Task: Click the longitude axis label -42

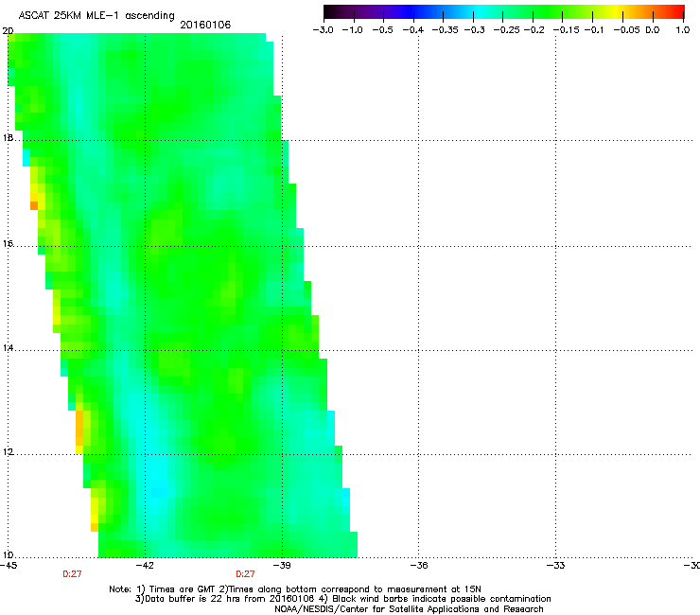Action: pyautogui.click(x=145, y=566)
